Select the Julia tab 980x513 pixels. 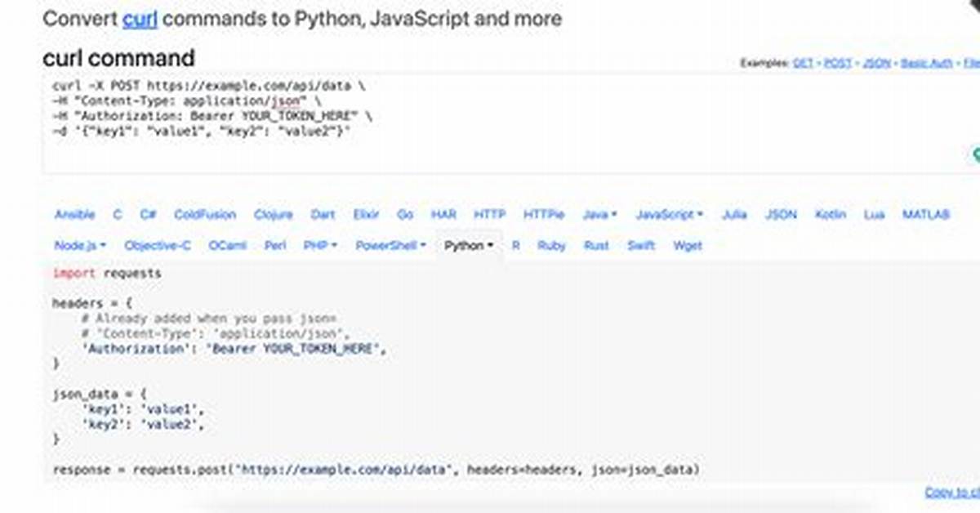734,215
